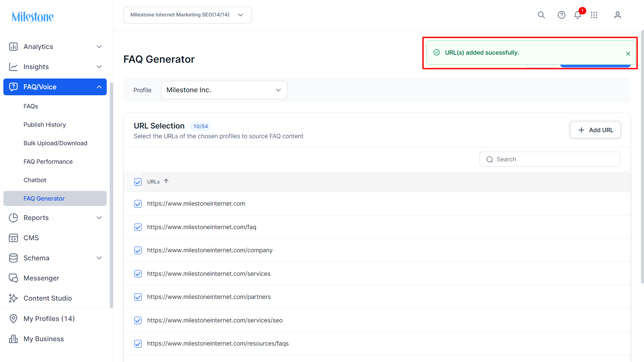Image resolution: width=644 pixels, height=362 pixels.
Task: Uncheck the /partners URL checkbox
Action: click(x=138, y=297)
